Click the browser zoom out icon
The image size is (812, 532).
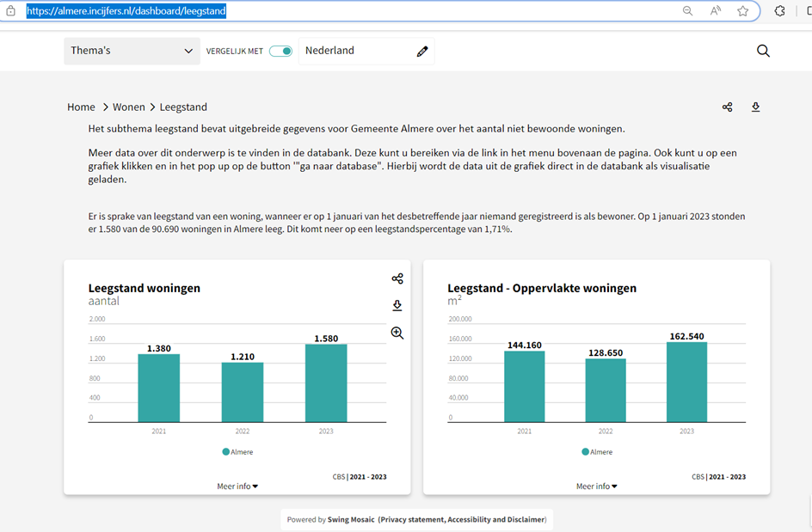tap(688, 11)
